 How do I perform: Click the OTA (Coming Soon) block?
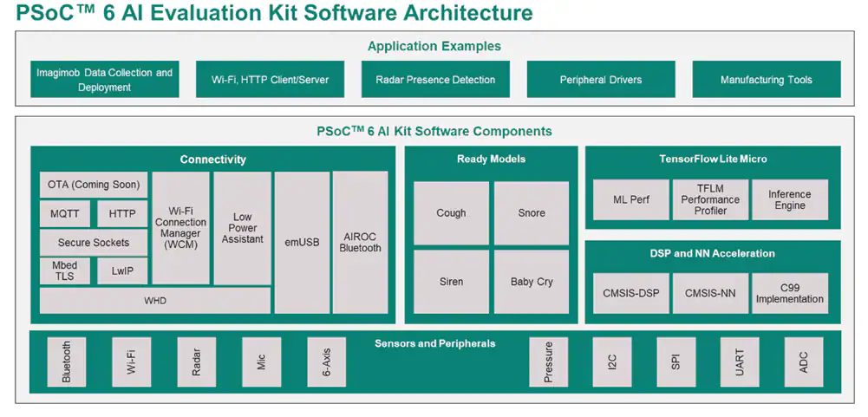[x=94, y=185]
